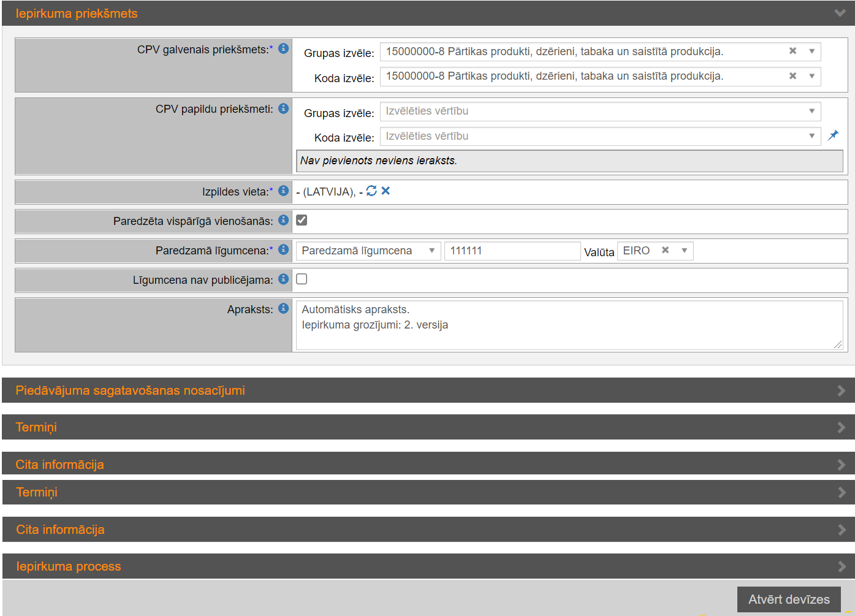Click info icon beside CPV papildu priekšmeti
855x616 pixels.
[283, 108]
